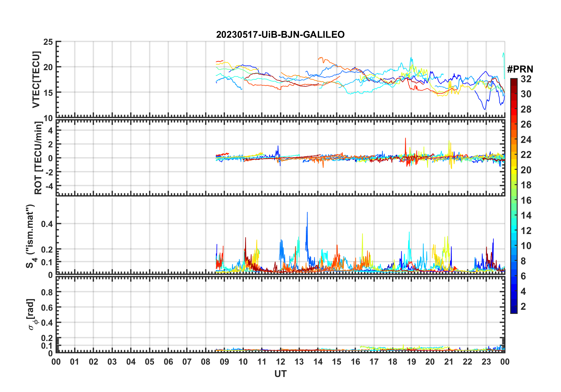Click the UT x-axis label
561x392 pixels.
pos(280,374)
